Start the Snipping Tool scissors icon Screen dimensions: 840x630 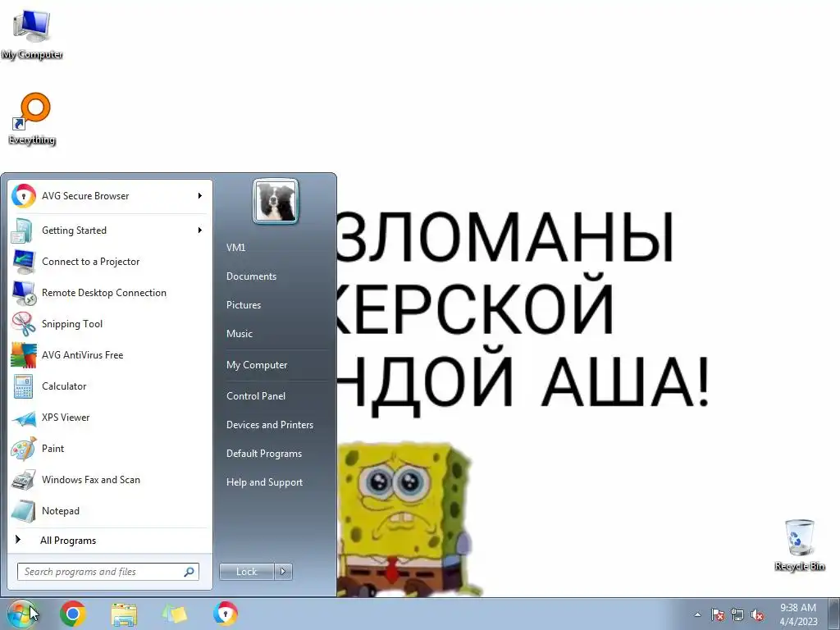click(x=24, y=323)
